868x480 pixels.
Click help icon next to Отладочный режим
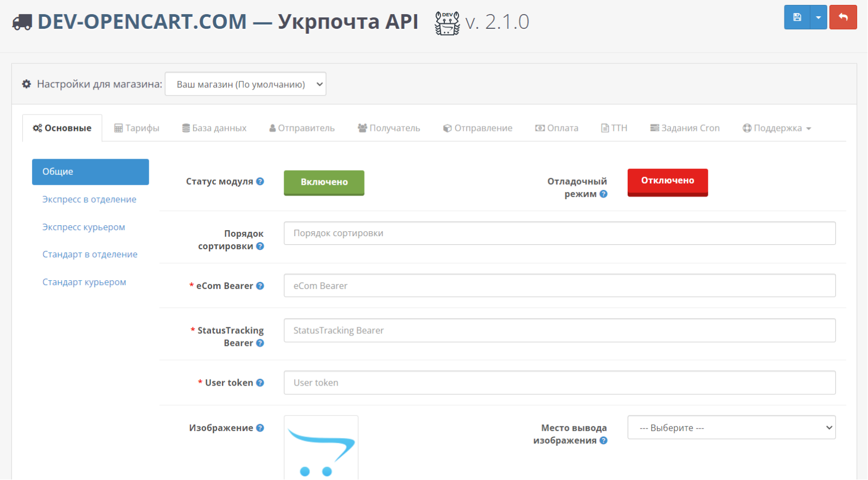[x=603, y=194]
